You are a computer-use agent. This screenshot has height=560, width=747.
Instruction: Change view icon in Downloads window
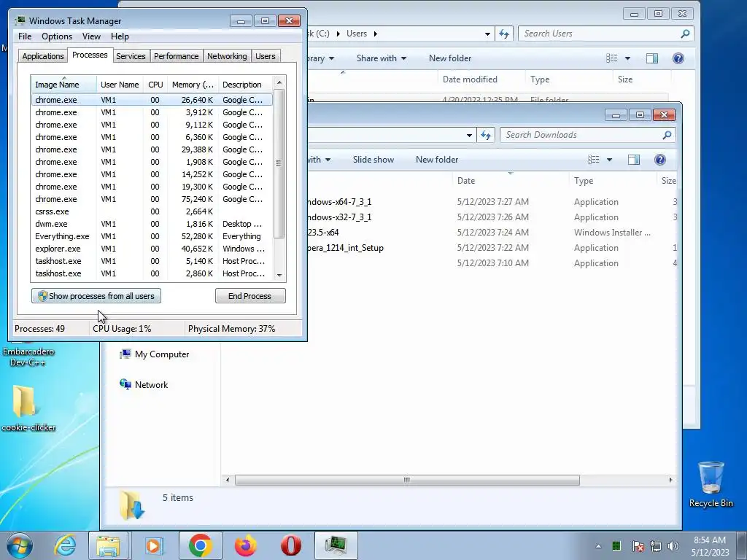tap(594, 160)
